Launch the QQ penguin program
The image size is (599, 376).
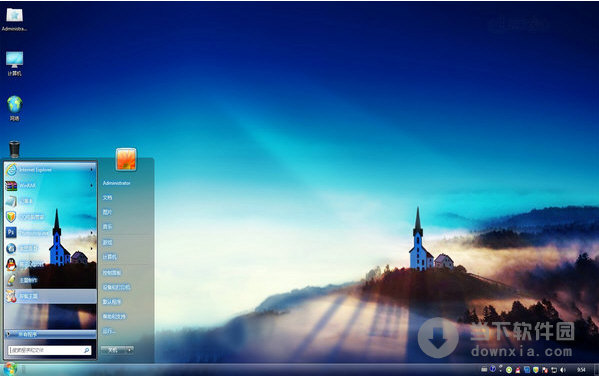(x=50, y=264)
